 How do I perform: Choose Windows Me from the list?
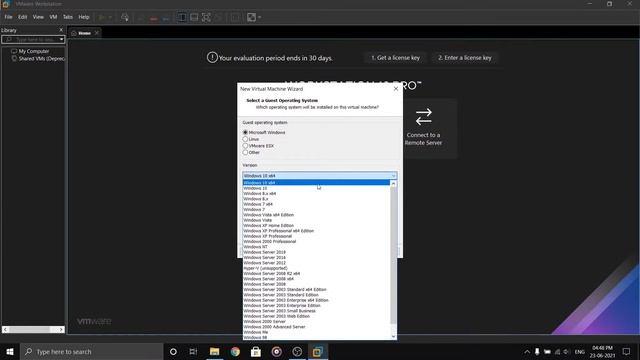coord(316,332)
